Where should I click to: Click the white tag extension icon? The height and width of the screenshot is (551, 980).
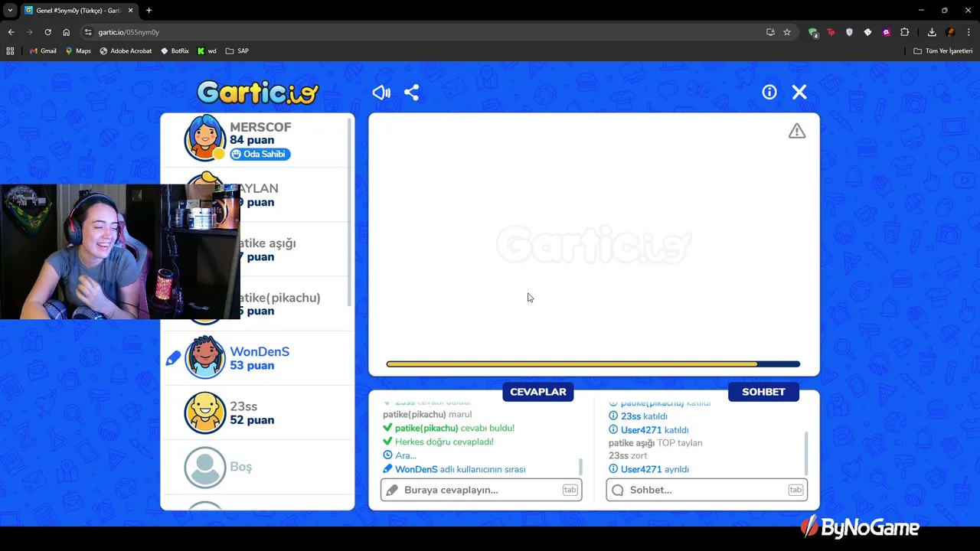867,32
